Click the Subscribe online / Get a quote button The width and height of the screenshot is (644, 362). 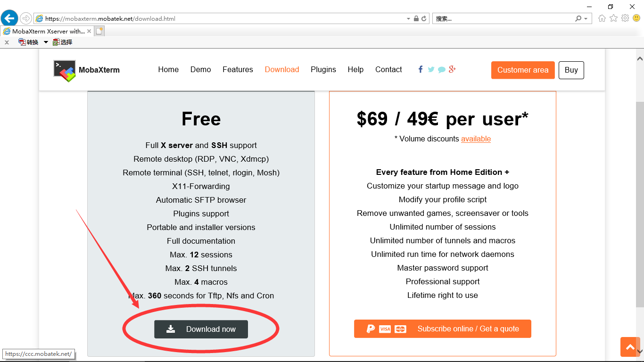(x=442, y=329)
